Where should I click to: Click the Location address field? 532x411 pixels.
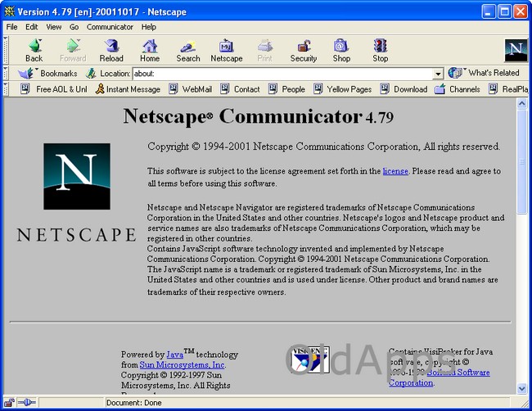(x=283, y=74)
